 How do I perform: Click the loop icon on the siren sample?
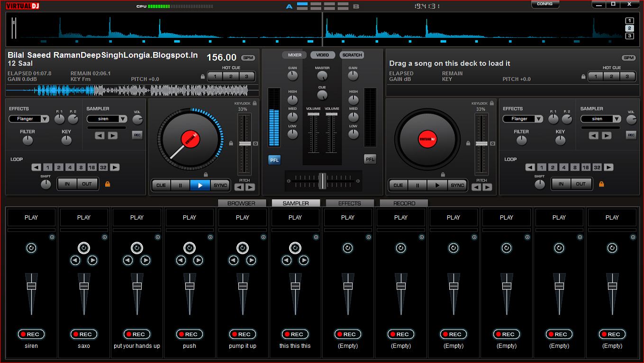tap(31, 248)
